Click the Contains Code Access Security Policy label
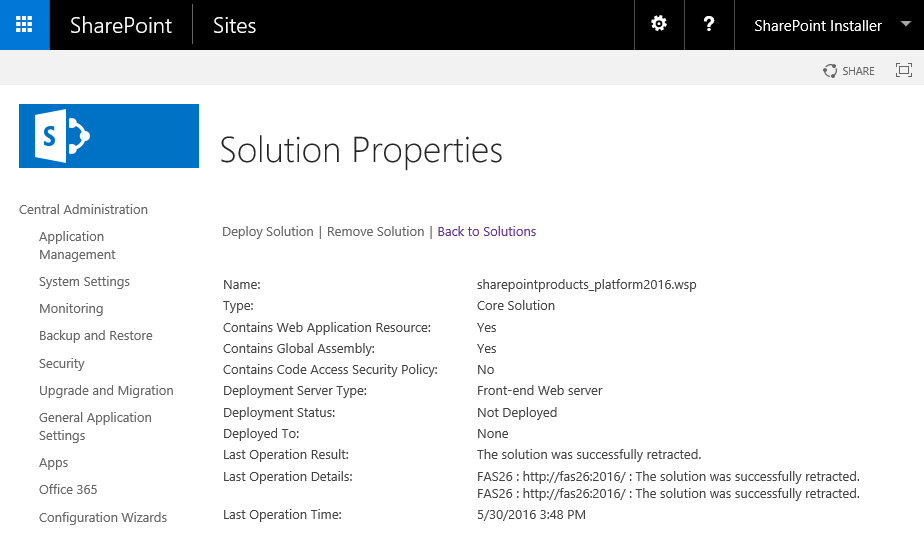The image size is (924, 534). point(330,370)
